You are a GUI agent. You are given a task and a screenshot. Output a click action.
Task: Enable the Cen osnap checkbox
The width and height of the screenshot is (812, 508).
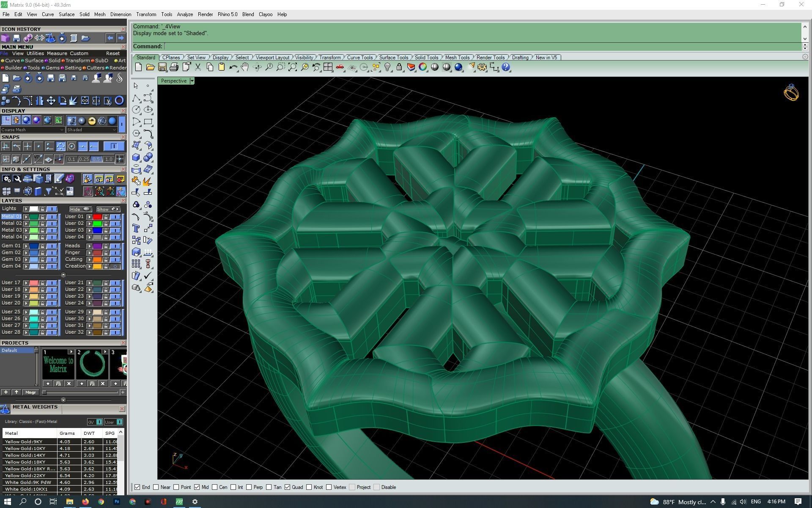pyautogui.click(x=215, y=487)
